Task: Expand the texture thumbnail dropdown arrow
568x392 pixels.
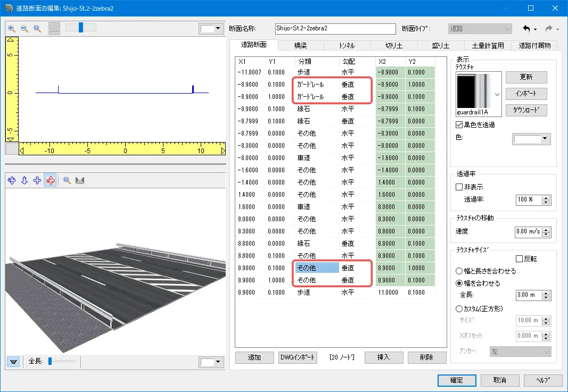Action: (497, 94)
